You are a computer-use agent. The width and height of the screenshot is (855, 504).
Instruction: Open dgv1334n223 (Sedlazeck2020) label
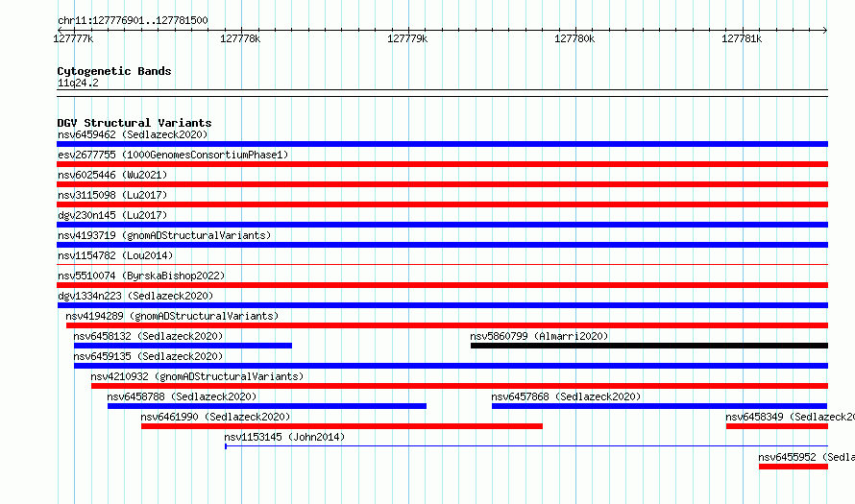pyautogui.click(x=135, y=296)
